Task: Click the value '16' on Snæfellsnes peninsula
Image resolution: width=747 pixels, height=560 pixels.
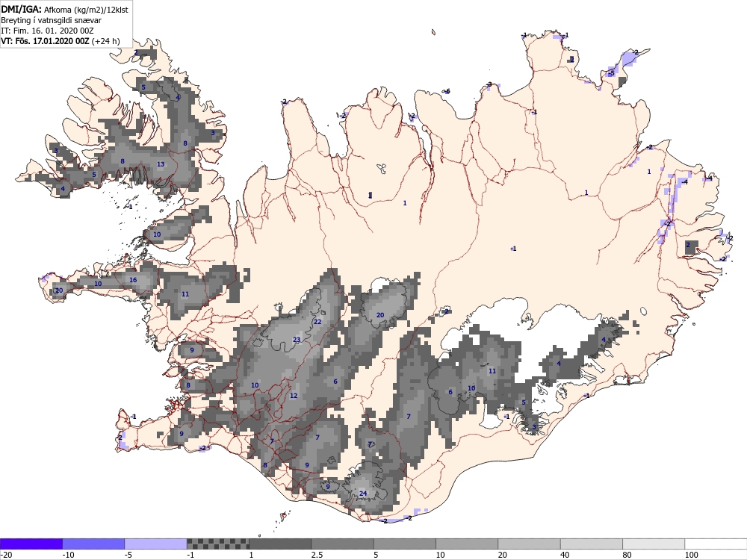Action: (133, 280)
